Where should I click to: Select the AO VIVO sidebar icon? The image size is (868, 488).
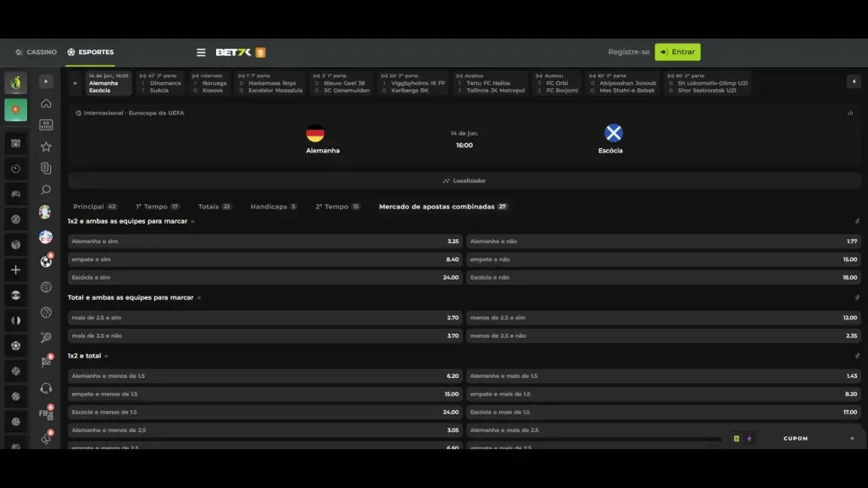(46, 125)
